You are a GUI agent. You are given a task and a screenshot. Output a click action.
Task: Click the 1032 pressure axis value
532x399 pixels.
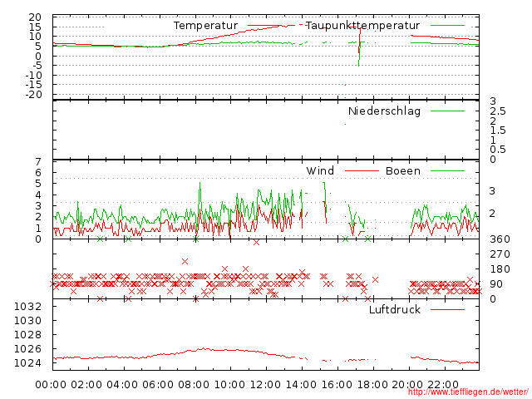pos(27,307)
